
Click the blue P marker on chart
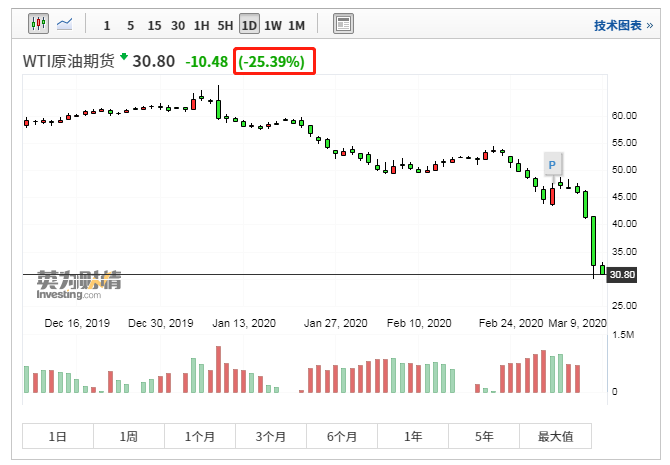click(x=551, y=163)
